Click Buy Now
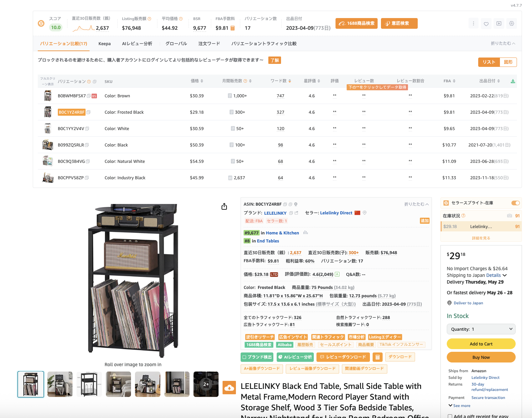Image resolution: width=532 pixels, height=418 pixels. tap(481, 357)
